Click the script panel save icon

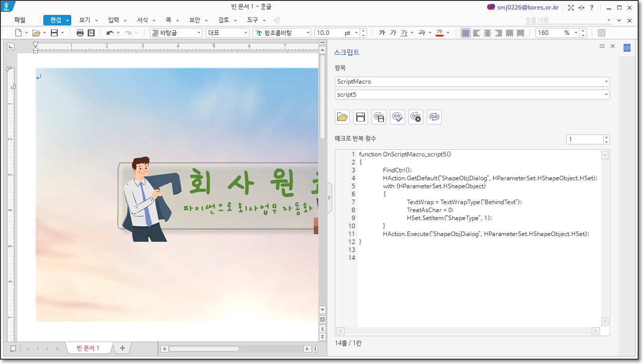pyautogui.click(x=361, y=117)
